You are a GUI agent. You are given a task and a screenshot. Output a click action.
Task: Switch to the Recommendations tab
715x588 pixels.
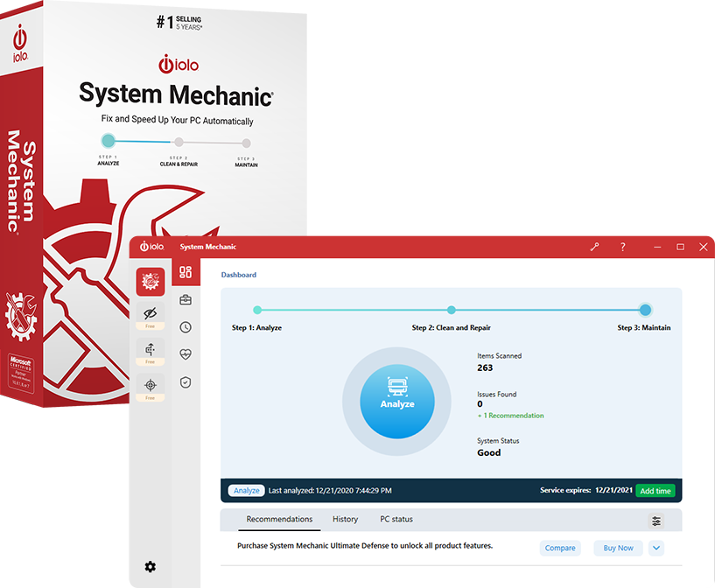click(x=279, y=519)
